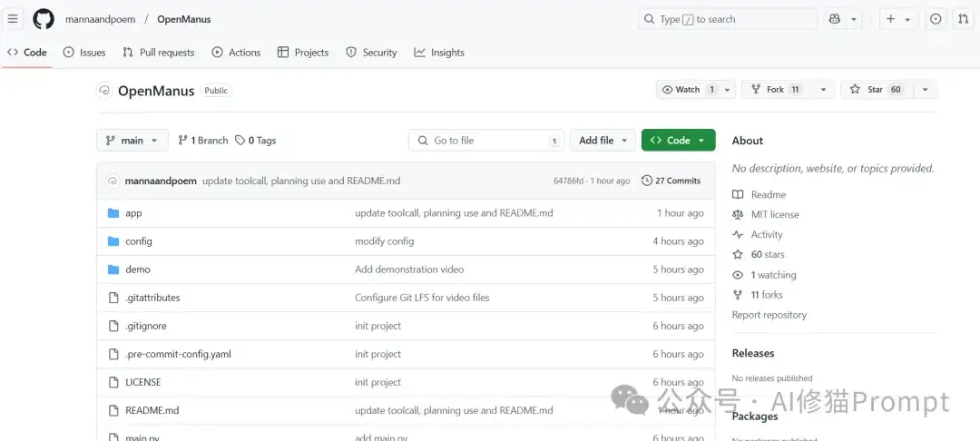Open the green Code dropdown button
Screen dimensions: 980x441
[678, 141]
